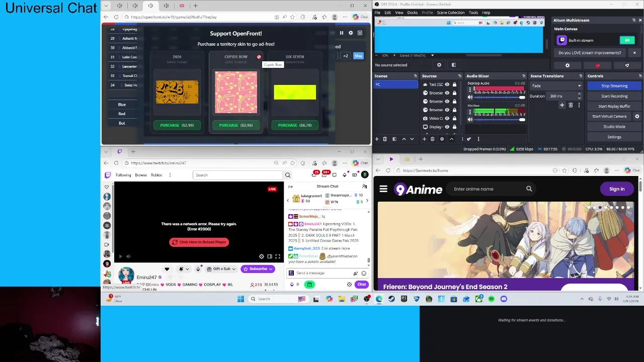Toggle lock on Text (GDI) source
This screenshot has height=362, width=644.
click(454, 84)
